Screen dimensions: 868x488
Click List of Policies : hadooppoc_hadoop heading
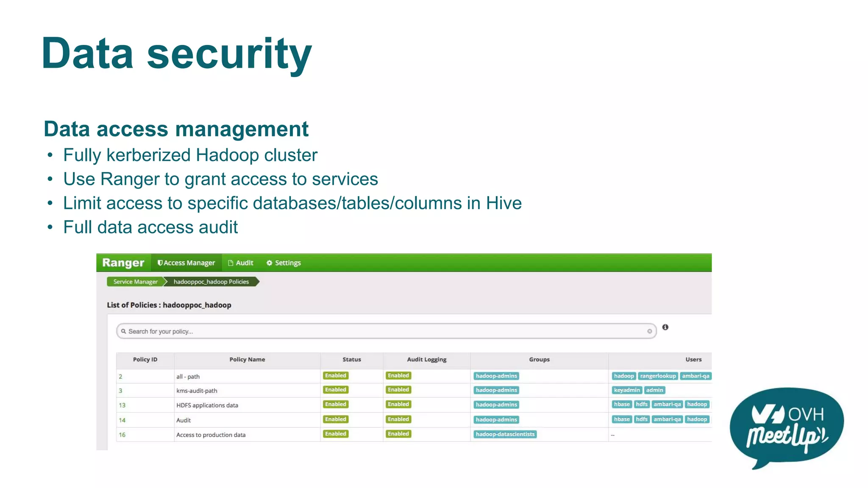pos(169,305)
